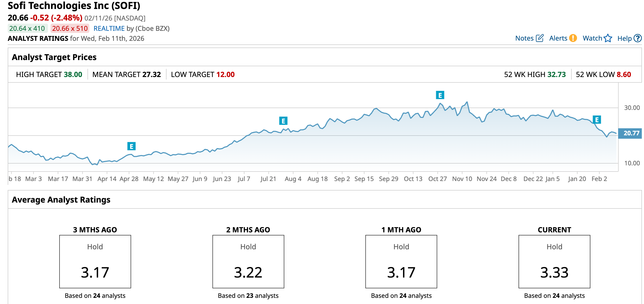
Task: Click the Alerts text link
Action: [558, 38]
